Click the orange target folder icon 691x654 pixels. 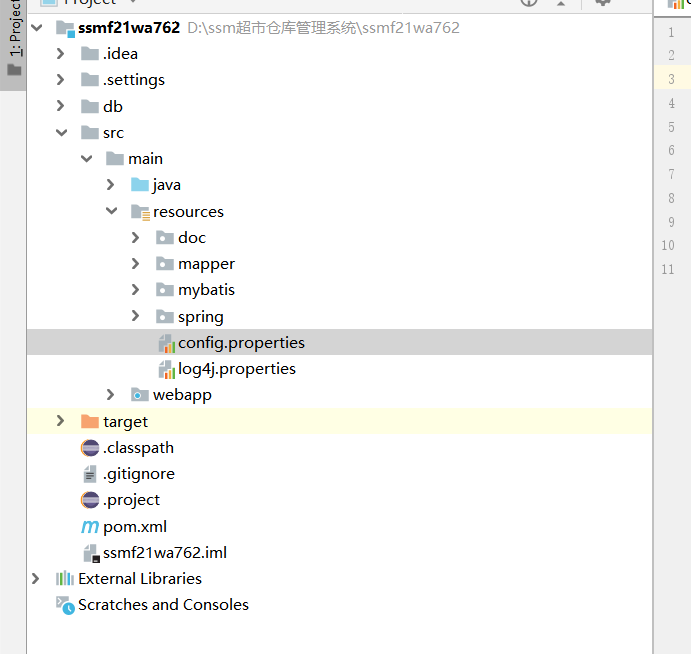[90, 422]
